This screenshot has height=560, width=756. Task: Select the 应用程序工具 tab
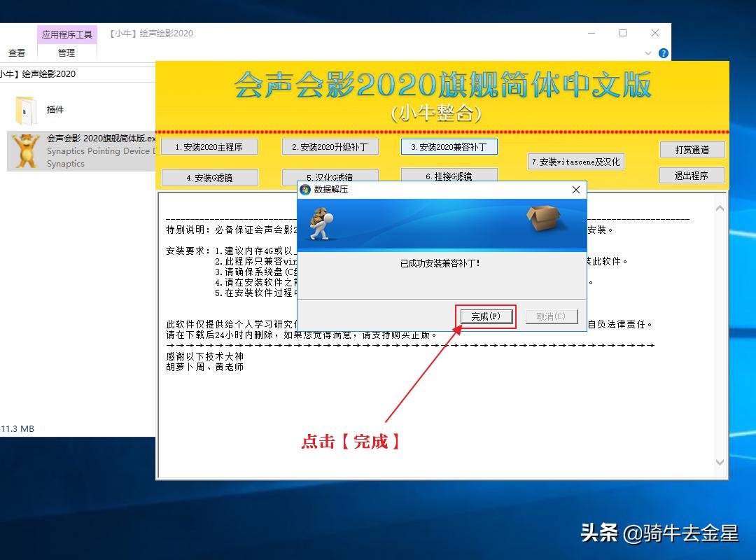point(66,32)
